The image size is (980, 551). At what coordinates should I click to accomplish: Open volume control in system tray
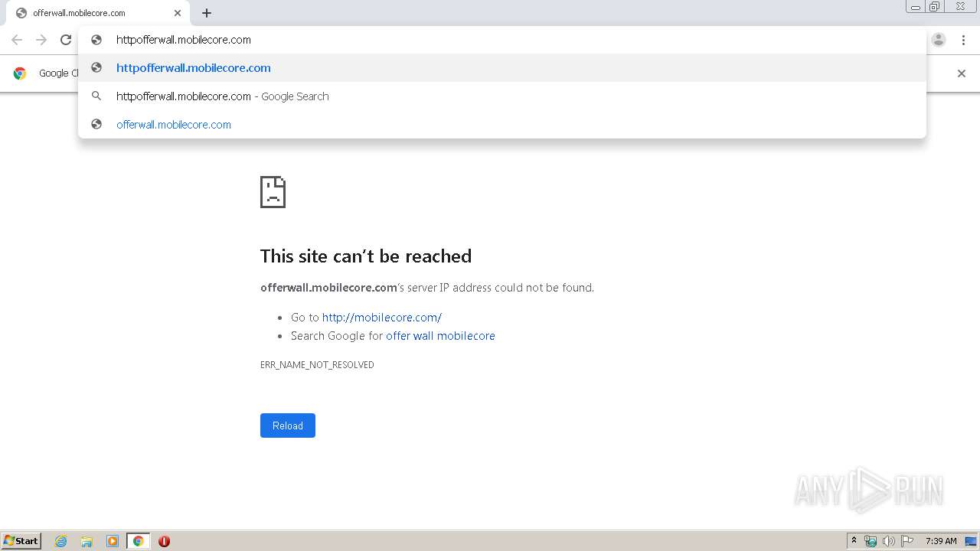(x=889, y=541)
